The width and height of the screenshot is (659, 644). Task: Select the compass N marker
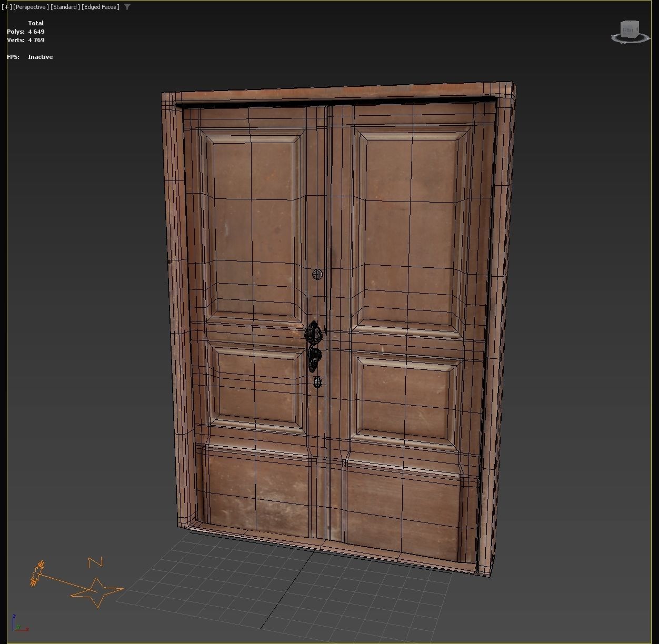(x=95, y=562)
